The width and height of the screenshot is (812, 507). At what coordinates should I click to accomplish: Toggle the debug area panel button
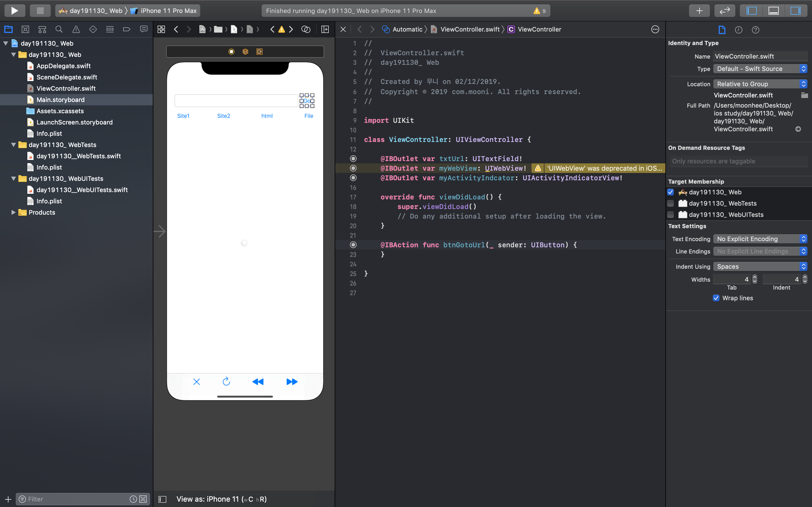[773, 10]
